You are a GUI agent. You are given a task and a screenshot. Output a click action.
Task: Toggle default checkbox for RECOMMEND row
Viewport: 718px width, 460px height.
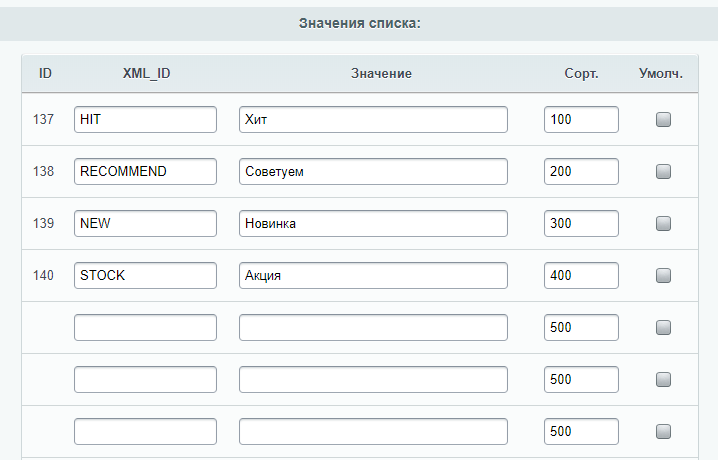[663, 172]
